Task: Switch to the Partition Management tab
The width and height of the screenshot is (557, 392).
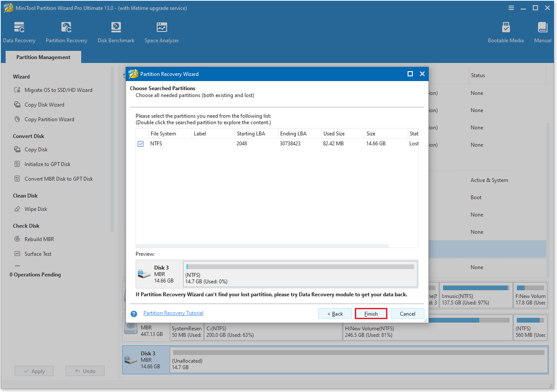Action: click(x=43, y=57)
